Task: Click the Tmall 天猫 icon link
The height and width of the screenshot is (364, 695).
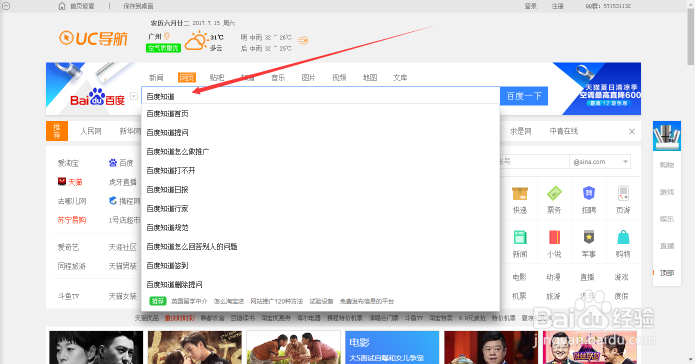Action: pos(70,182)
